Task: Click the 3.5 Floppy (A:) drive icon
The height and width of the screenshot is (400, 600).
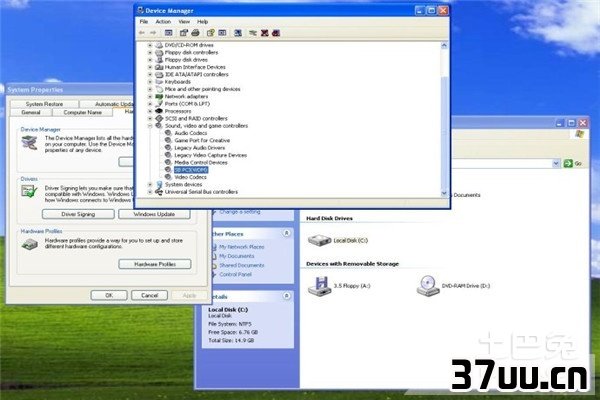Action: 320,286
